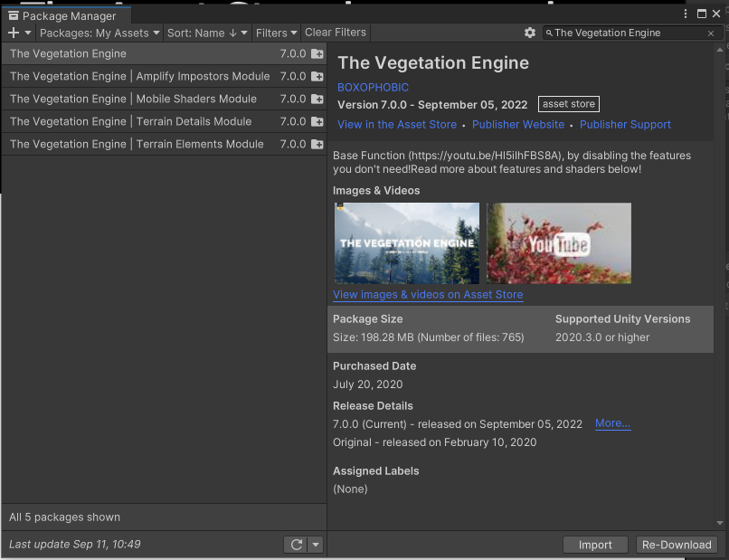Screen dimensions: 729x560
Task: Click the 'All 5 packages shown' status text
Action: 64,517
